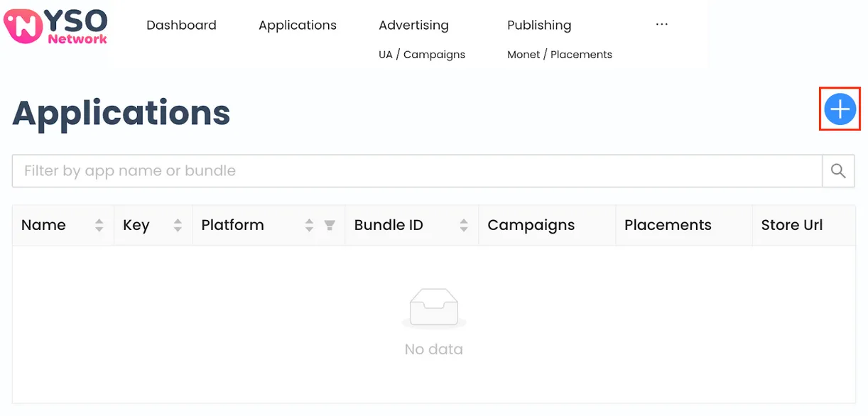Sort by Bundle ID sort arrows
This screenshot has height=416, width=868.
(464, 225)
